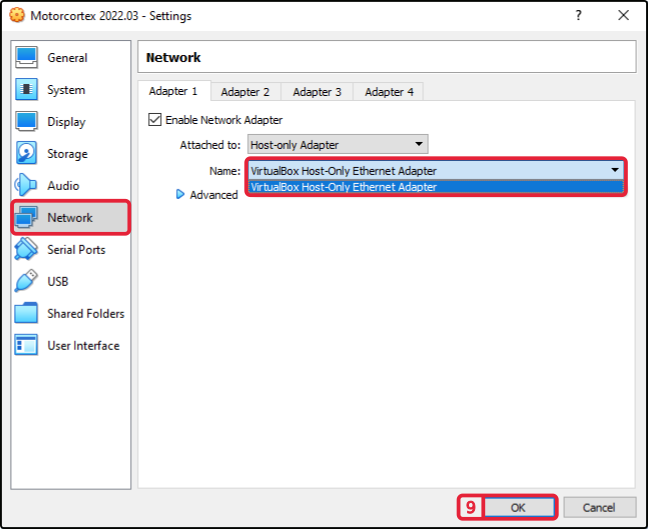The image size is (648, 529).
Task: Select the User Interface label in sidebar
Action: coord(83,346)
